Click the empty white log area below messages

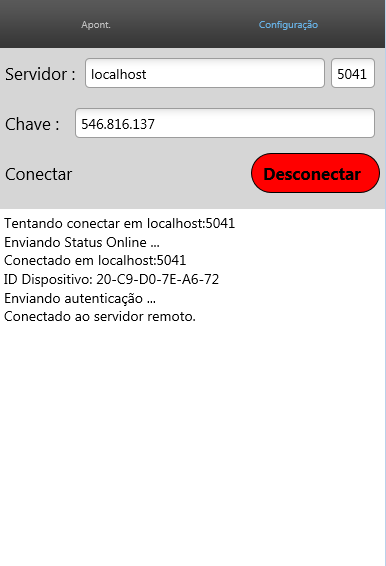[192, 444]
